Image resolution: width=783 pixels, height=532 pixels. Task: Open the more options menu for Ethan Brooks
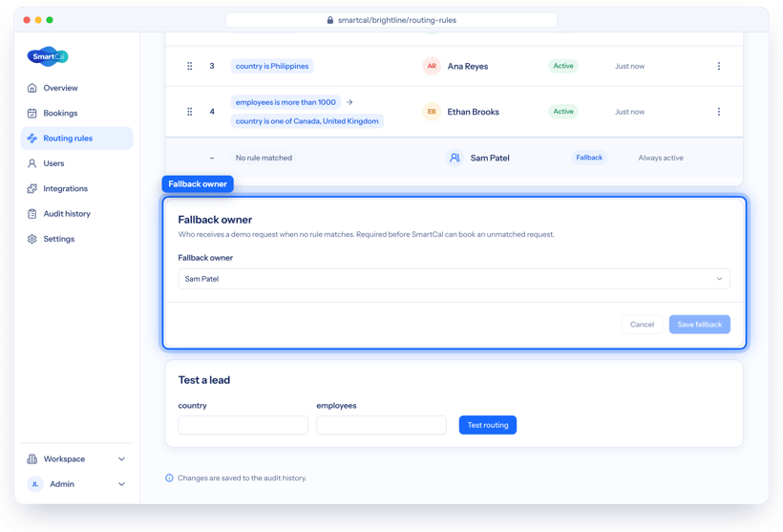[719, 112]
